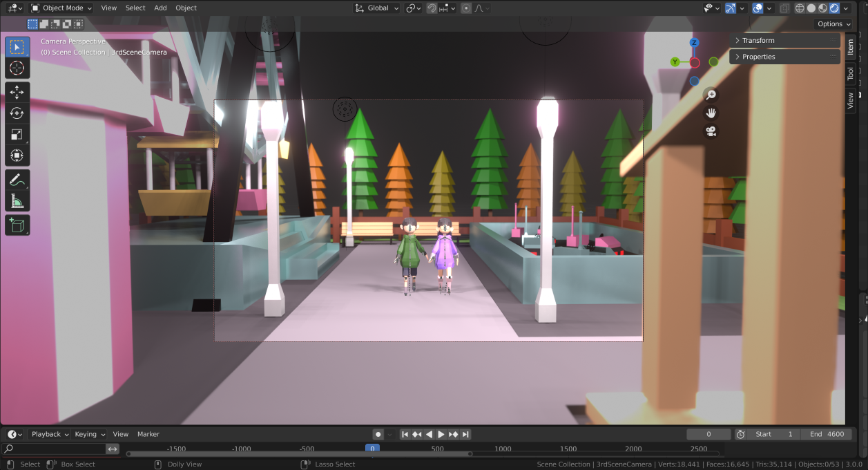Click the viewport zoom magnifier icon
This screenshot has height=470, width=868.
pos(711,95)
